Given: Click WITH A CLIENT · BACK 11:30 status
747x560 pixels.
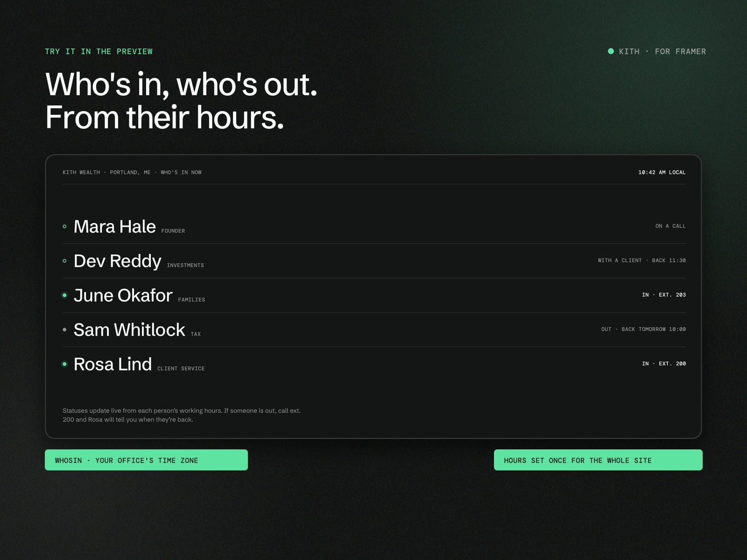Looking at the screenshot, I should pyautogui.click(x=642, y=260).
